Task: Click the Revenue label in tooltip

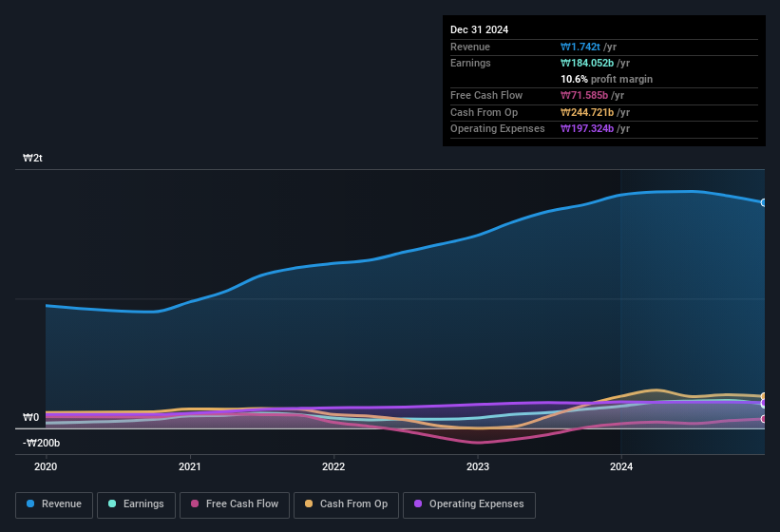Action: pos(470,47)
